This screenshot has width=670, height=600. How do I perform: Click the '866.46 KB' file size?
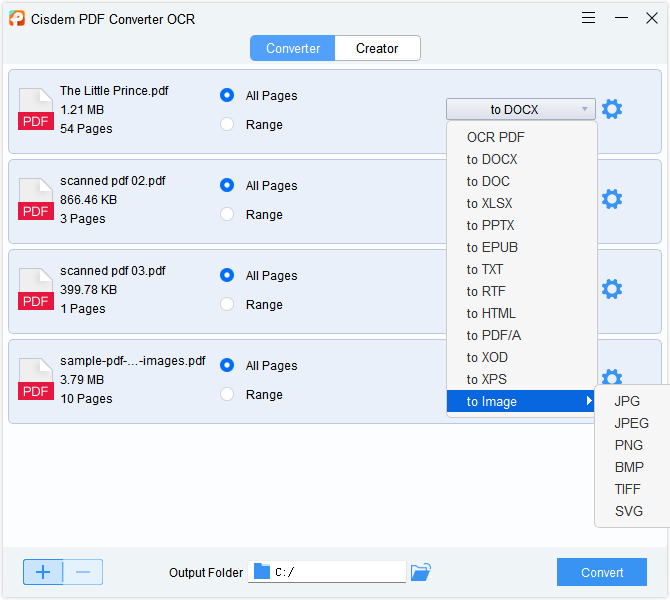point(88,200)
